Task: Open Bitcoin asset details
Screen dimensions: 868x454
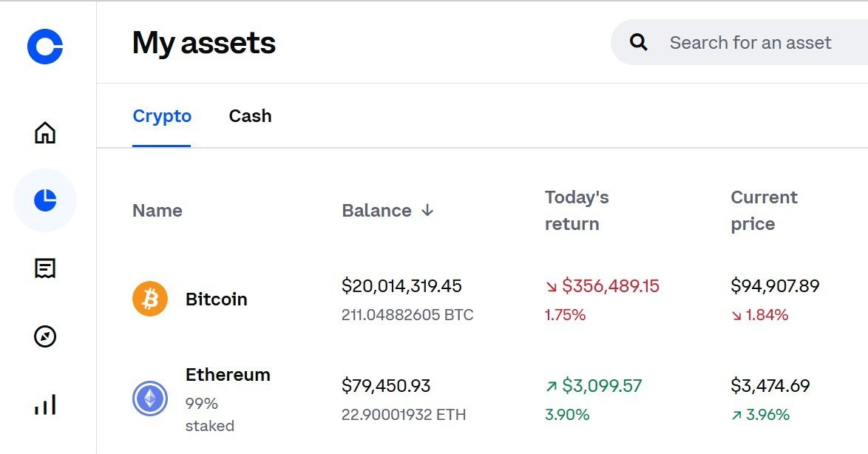Action: pos(217,299)
